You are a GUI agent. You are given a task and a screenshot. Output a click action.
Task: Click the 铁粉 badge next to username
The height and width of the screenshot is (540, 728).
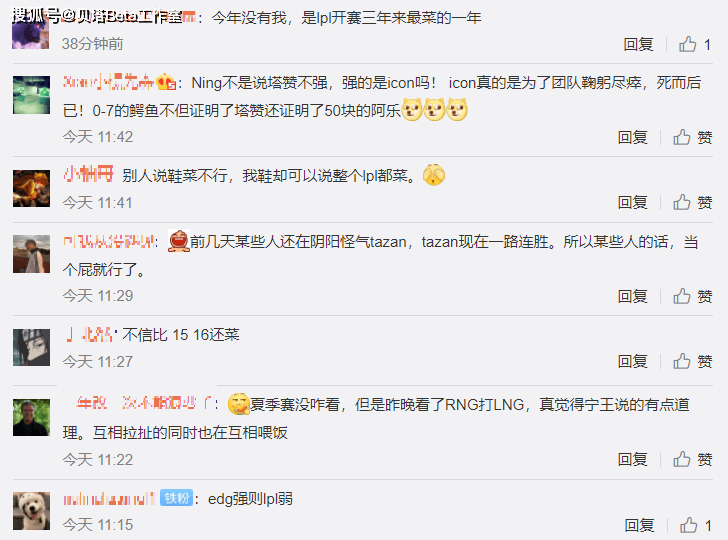176,498
